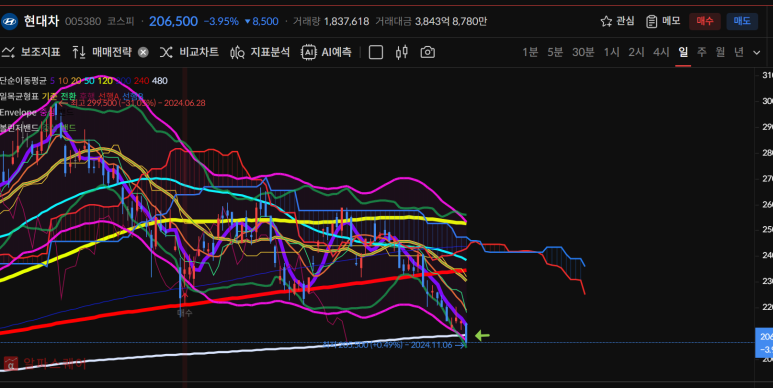The image size is (773, 388).
Task: Click the 매수 signal marker on chart
Action: tap(184, 312)
